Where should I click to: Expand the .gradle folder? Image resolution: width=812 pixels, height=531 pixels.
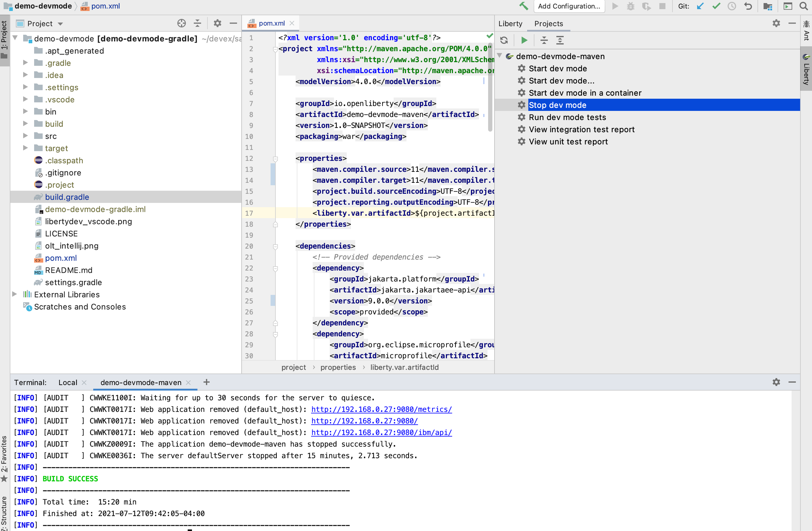25,62
